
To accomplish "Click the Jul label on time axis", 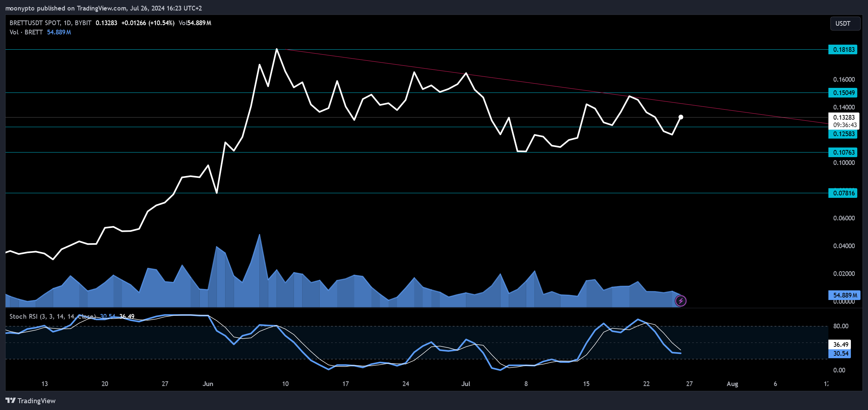I will pyautogui.click(x=466, y=384).
